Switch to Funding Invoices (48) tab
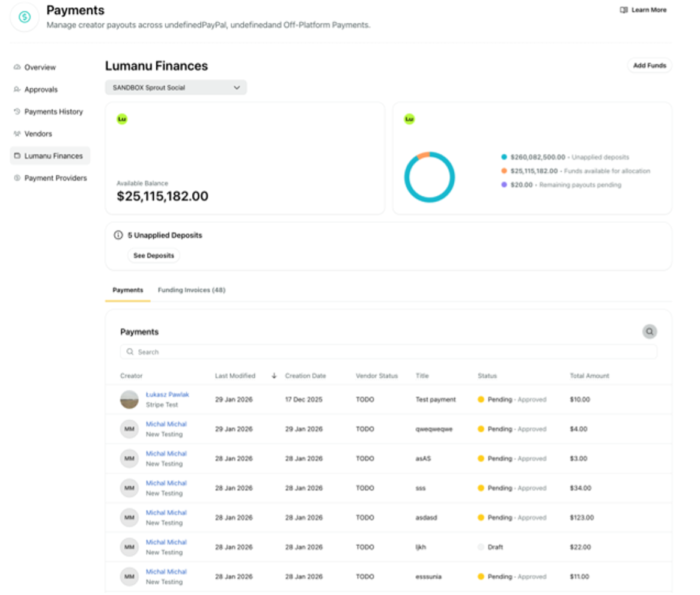This screenshot has width=700, height=595. pos(192,290)
